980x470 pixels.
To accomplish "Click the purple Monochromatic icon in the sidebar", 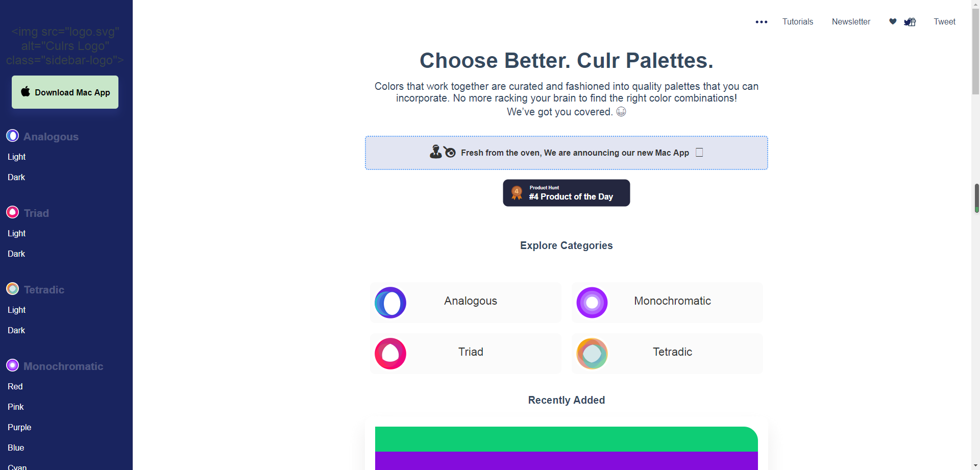I will pos(13,365).
